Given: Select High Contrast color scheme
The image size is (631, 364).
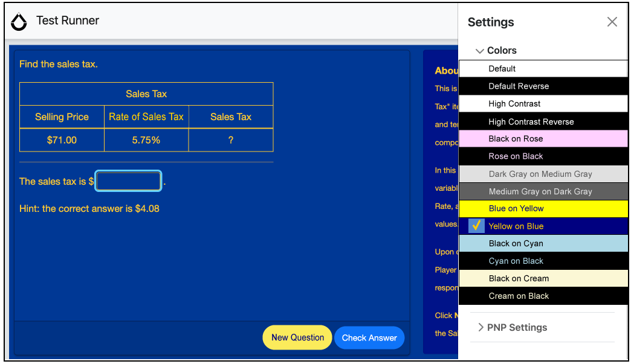Looking at the screenshot, I should point(543,104).
